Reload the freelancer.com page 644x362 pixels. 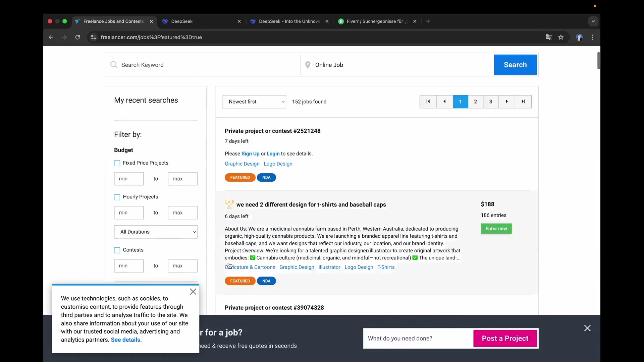[77, 37]
